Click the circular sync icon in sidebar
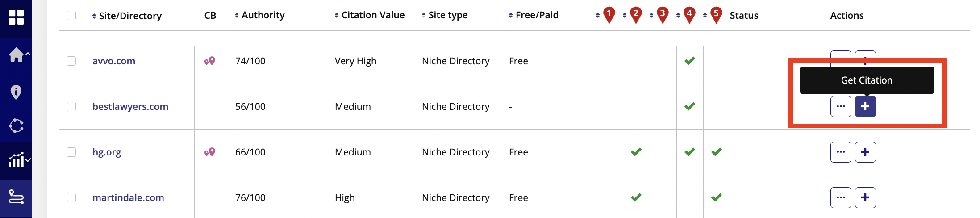980x218 pixels. pos(17,126)
